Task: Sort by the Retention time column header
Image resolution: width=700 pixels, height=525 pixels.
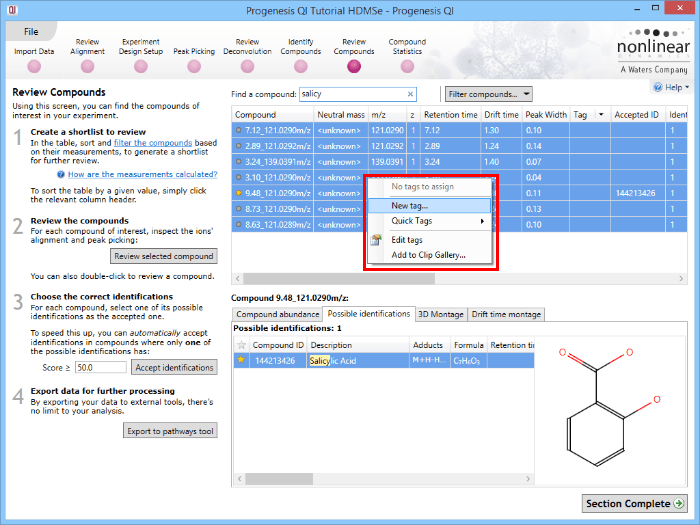Action: coord(451,115)
